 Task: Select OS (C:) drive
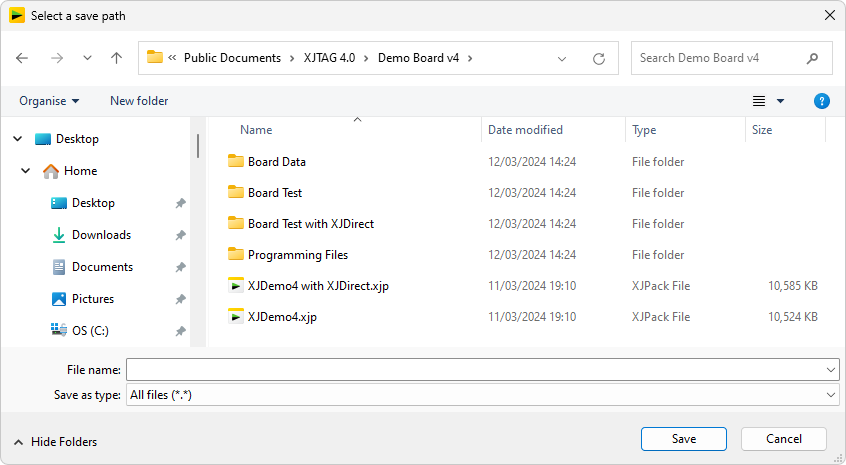pyautogui.click(x=89, y=331)
